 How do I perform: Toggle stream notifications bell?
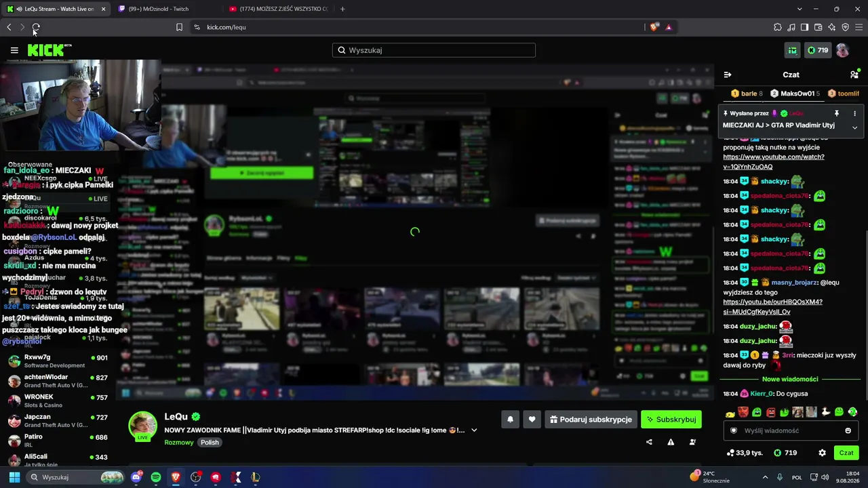[x=510, y=420]
